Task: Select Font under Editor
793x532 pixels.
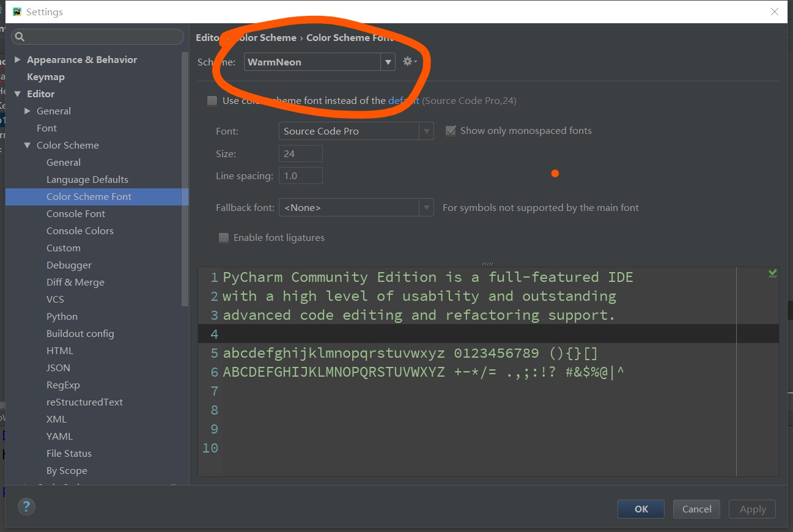Action: click(46, 128)
